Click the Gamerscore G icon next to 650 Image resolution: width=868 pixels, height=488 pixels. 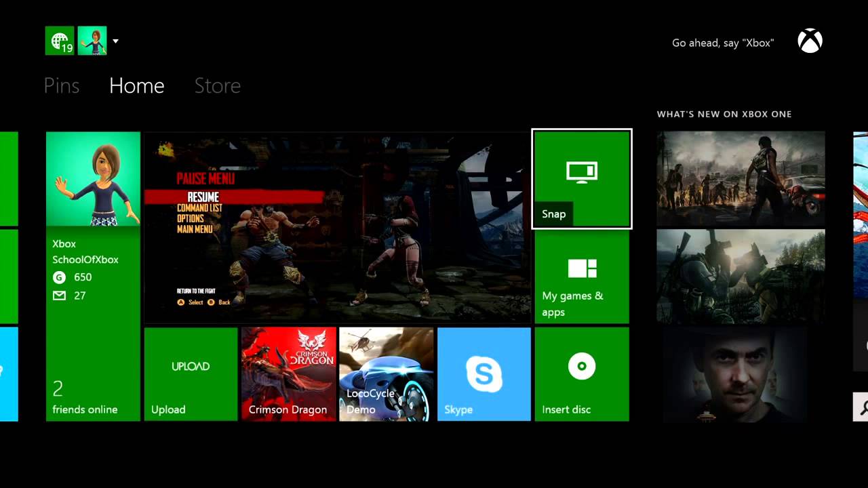point(59,277)
